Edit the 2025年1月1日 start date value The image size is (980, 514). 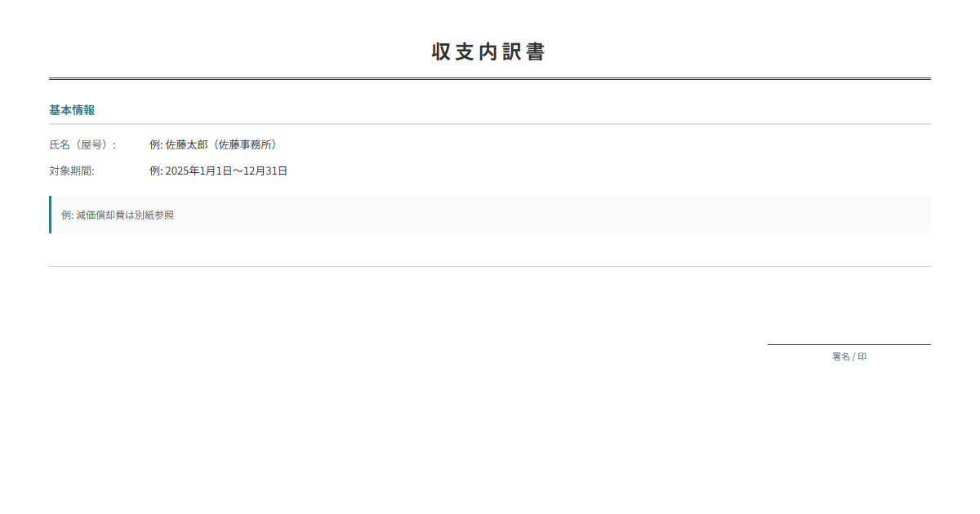click(194, 171)
